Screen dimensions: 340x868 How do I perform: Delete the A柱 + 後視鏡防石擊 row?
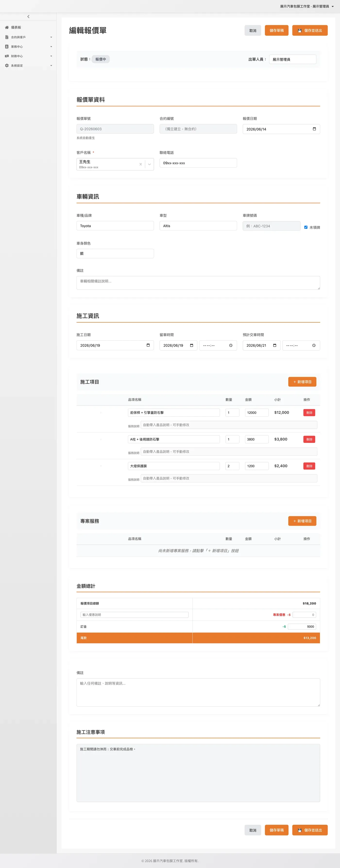[x=309, y=439]
